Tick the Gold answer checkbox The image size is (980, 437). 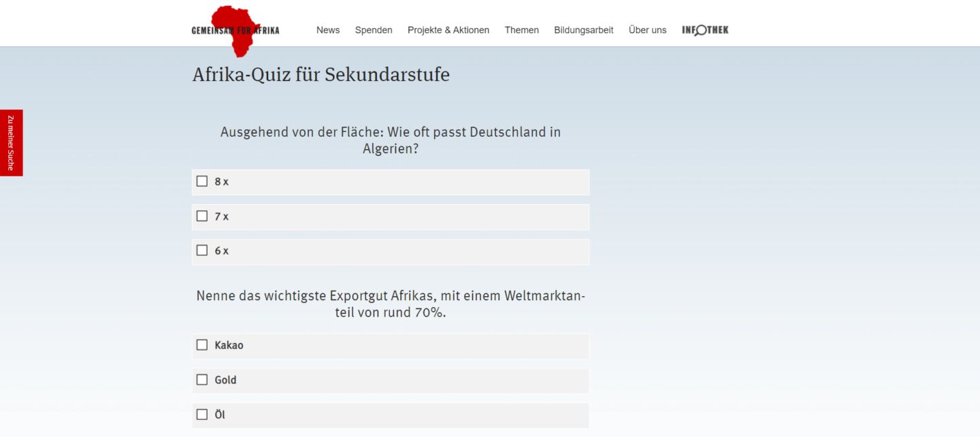point(202,380)
